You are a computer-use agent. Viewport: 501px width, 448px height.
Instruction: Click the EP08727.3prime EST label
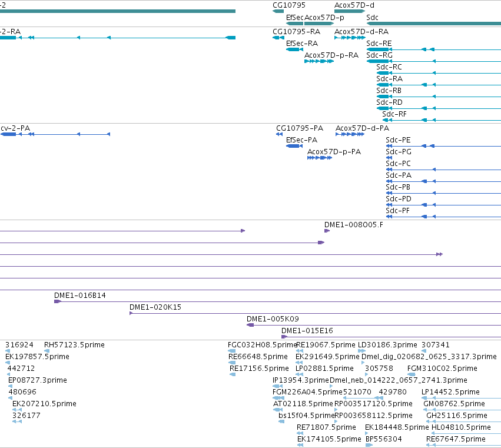click(x=37, y=380)
